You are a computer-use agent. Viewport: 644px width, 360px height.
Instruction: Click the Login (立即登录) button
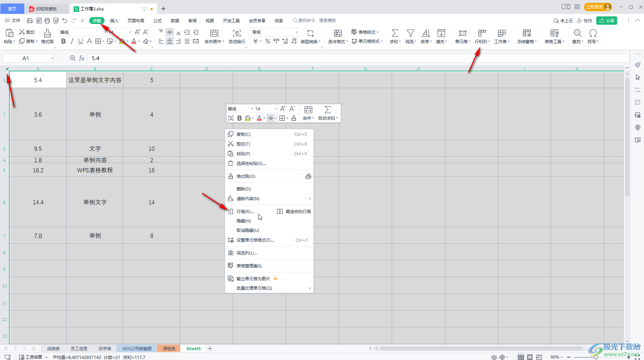pyautogui.click(x=598, y=7)
